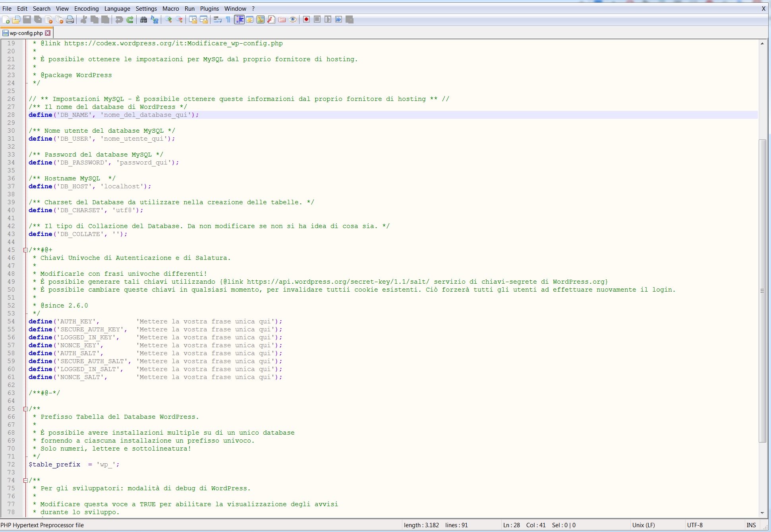Viewport: 771px width, 532px height.
Task: Click the Save All toolbar icon
Action: pos(38,19)
